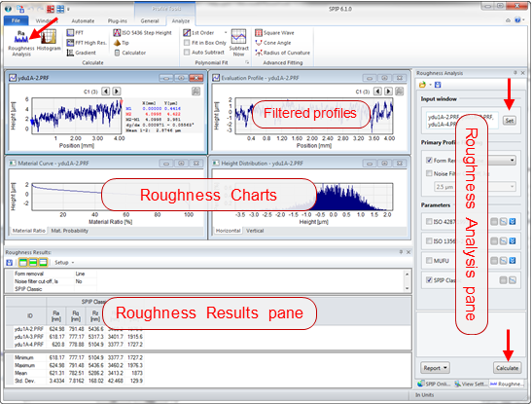Expand 1st Order polynomial dropdown
Image resolution: width=532 pixels, height=404 pixels.
tap(226, 32)
